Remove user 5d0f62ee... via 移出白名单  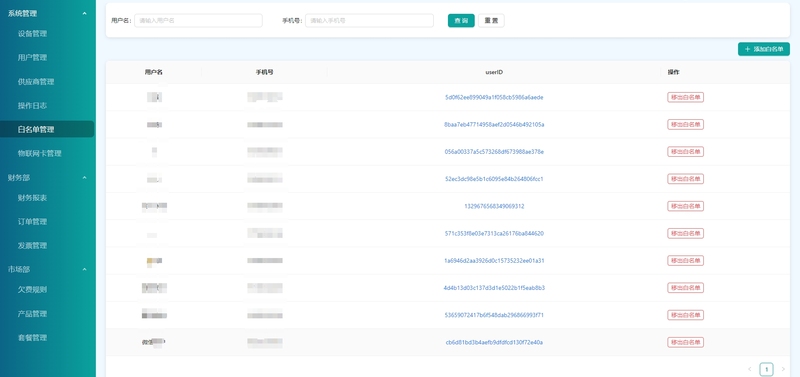point(686,97)
